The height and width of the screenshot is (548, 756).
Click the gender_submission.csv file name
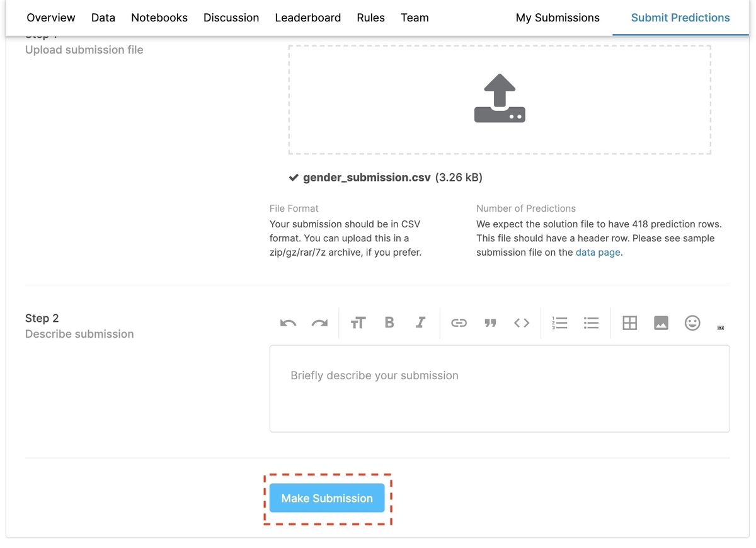(x=367, y=178)
